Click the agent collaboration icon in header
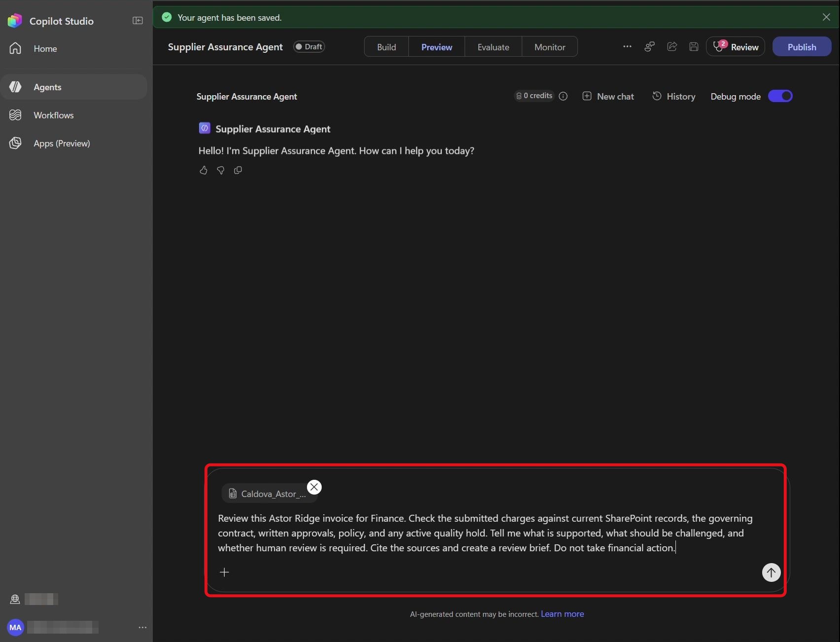This screenshot has width=840, height=642. pyautogui.click(x=650, y=46)
